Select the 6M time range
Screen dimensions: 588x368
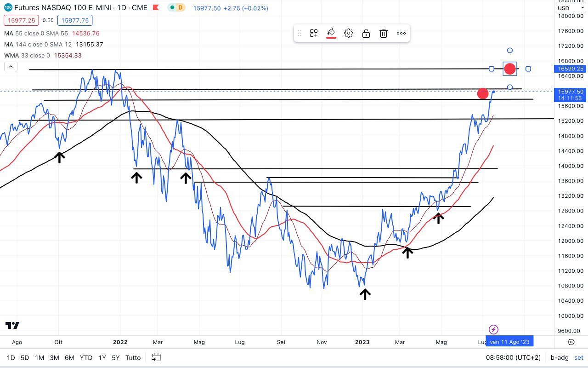pos(69,357)
